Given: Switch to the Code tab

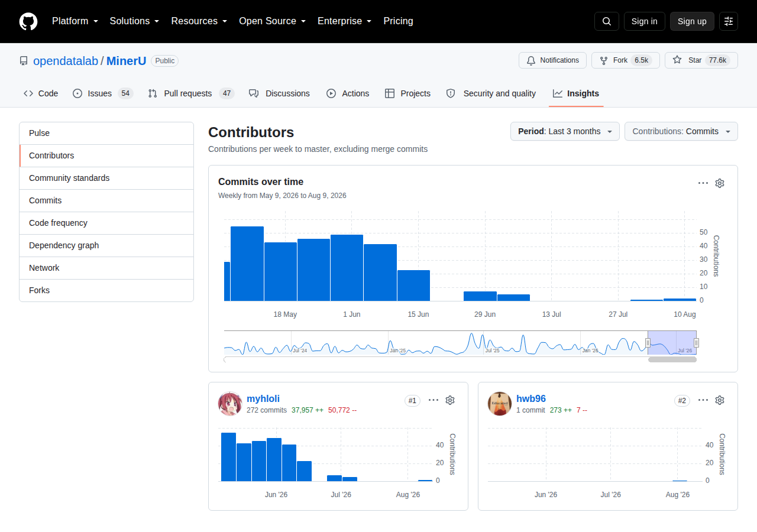Looking at the screenshot, I should (41, 93).
